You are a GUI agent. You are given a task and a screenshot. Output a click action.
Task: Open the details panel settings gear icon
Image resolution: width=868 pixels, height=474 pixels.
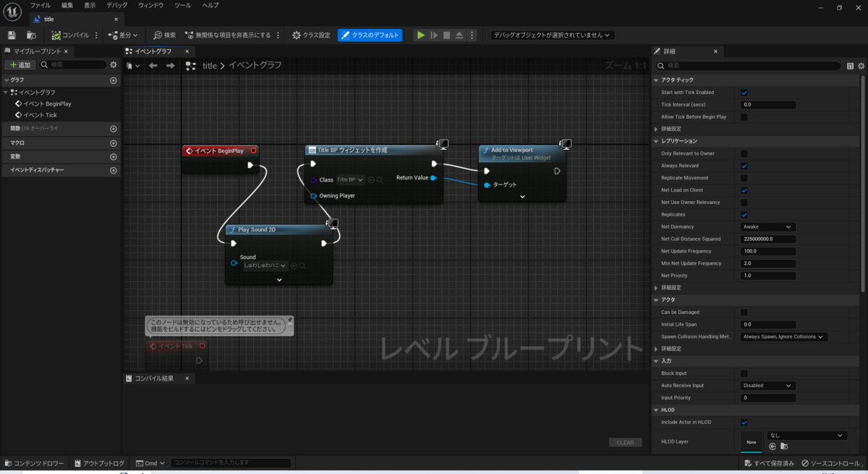[x=861, y=66]
